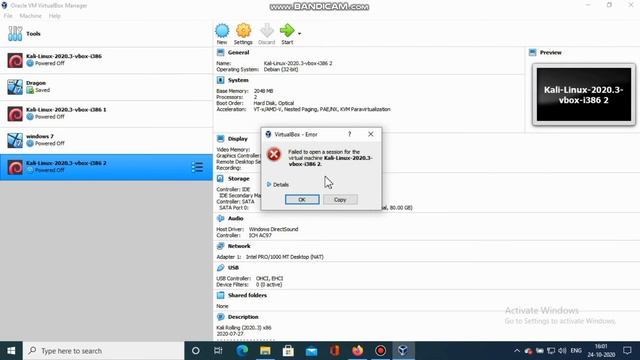Click the taskbar clock and date
Image resolution: width=640 pixels, height=360 pixels.
[601, 351]
